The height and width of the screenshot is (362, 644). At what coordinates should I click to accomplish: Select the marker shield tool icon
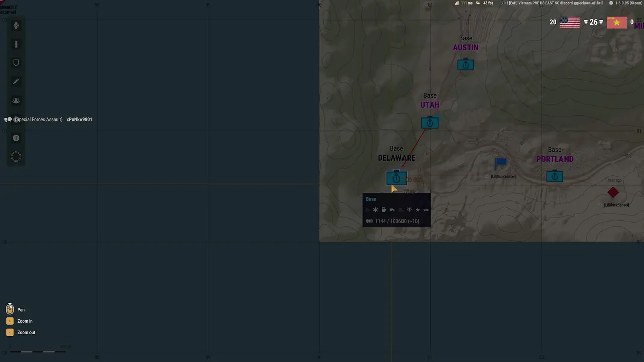[16, 63]
